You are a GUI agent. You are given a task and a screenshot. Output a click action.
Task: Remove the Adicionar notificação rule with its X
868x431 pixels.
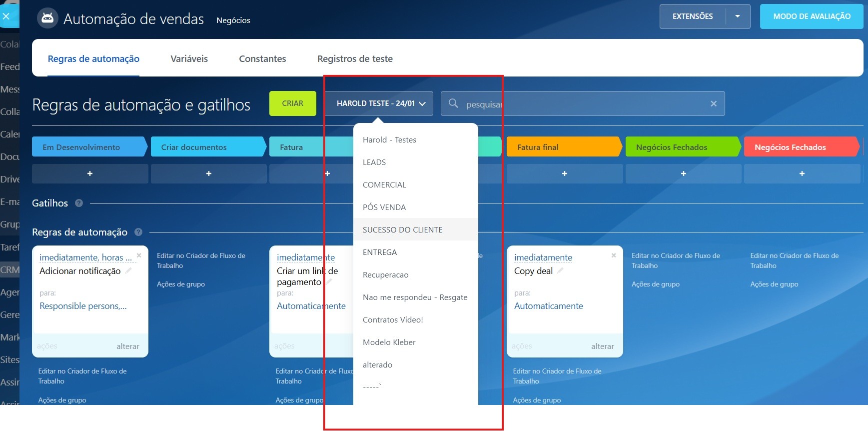click(139, 255)
